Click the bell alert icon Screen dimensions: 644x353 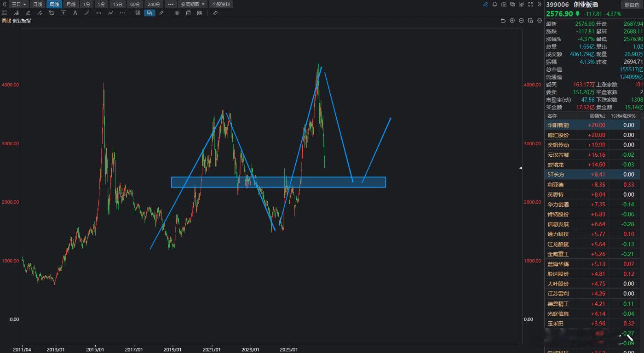pyautogui.click(x=494, y=4)
